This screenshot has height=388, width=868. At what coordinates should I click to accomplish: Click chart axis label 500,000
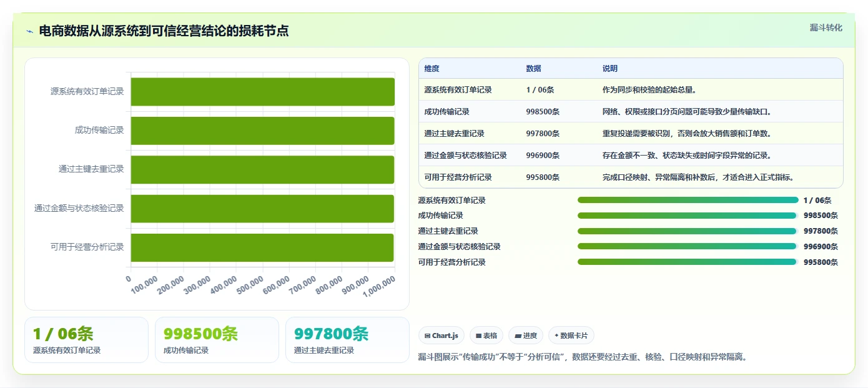[x=250, y=287]
